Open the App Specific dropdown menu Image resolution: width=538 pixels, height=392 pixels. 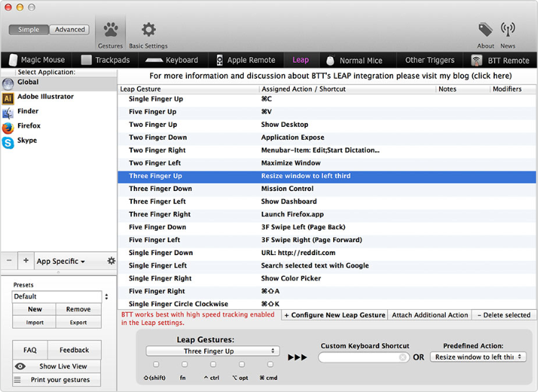(61, 261)
